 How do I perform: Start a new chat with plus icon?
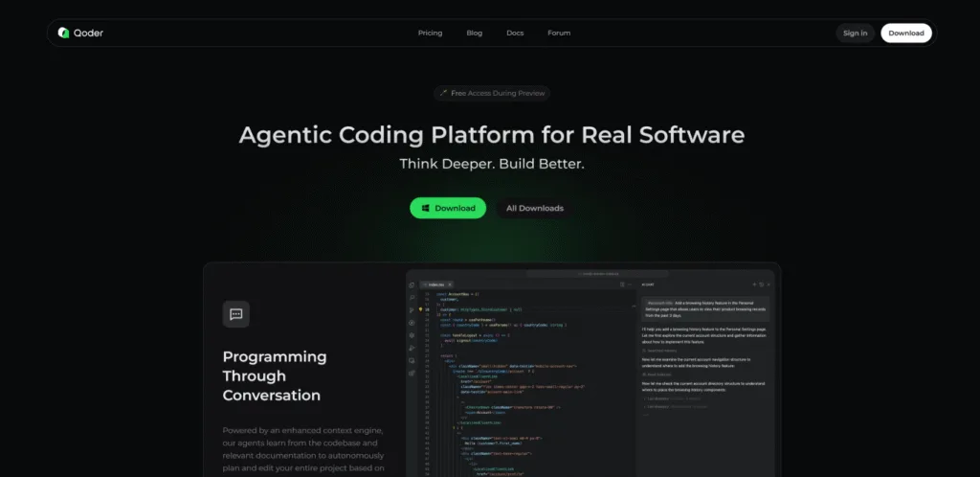[754, 284]
